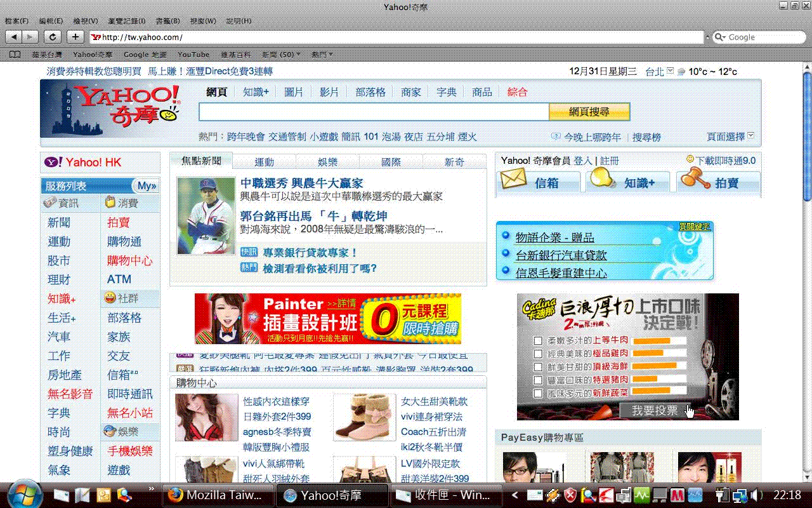This screenshot has height=508, width=812.
Task: Switch to the 新奇 news tab
Action: (454, 162)
